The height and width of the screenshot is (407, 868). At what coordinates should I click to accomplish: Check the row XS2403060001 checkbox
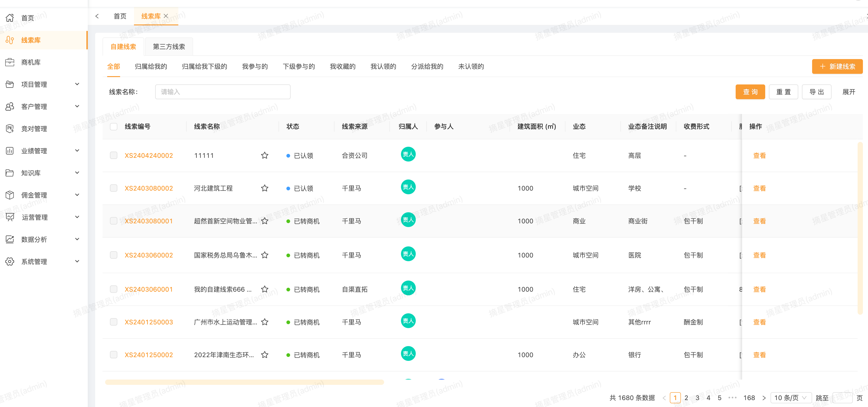click(x=114, y=289)
